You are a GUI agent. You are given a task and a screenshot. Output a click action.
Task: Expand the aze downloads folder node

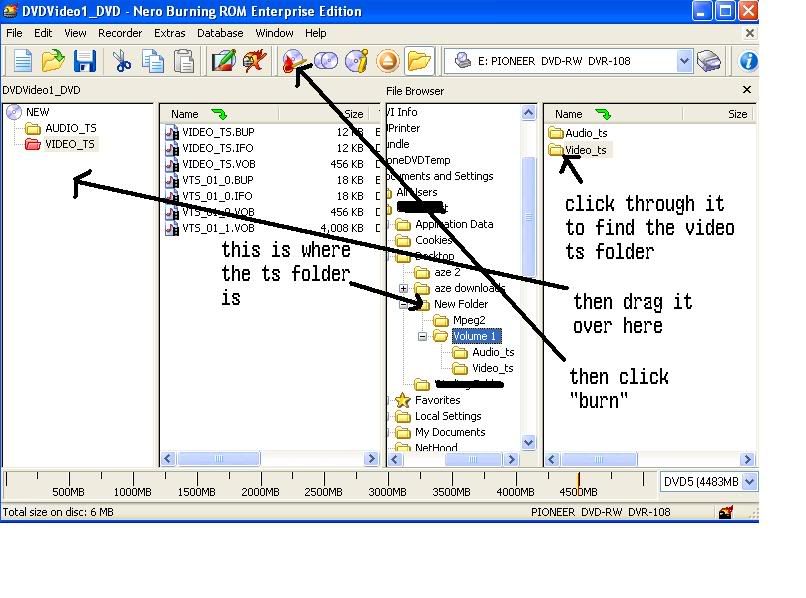coord(403,289)
